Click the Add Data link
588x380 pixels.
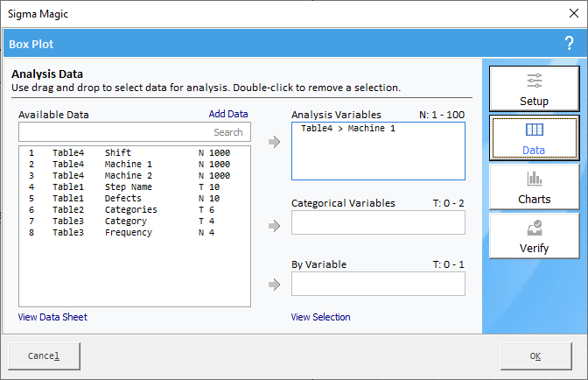coord(228,114)
